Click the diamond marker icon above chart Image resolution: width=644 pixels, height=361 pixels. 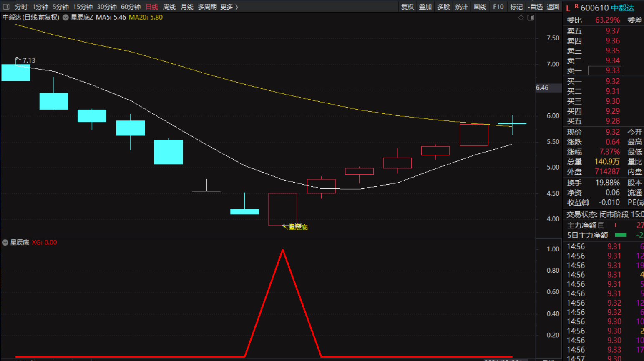click(x=521, y=18)
